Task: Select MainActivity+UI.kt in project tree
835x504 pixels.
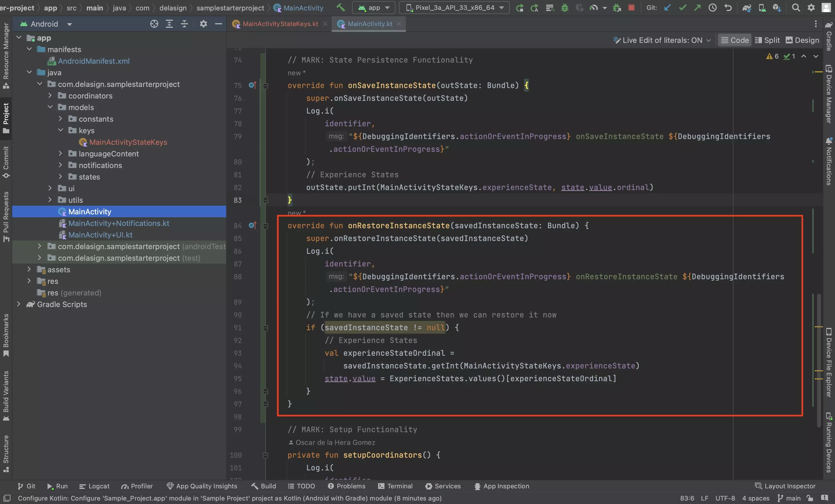Action: (x=100, y=235)
